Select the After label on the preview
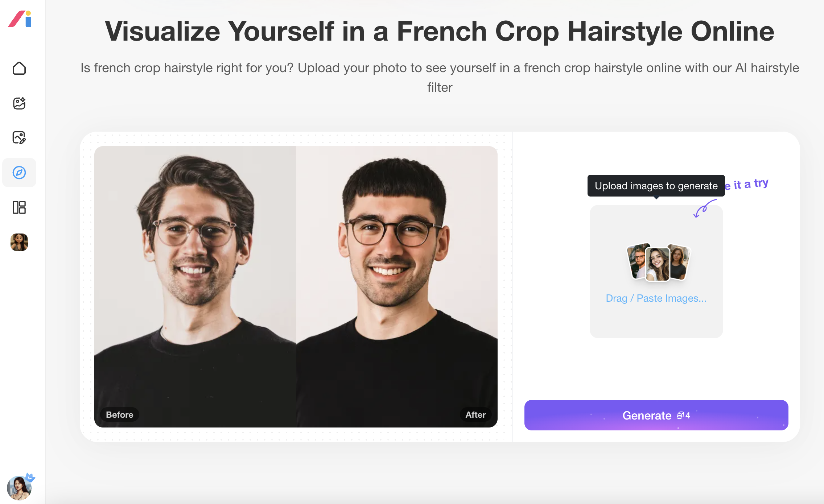The image size is (824, 504). (475, 415)
